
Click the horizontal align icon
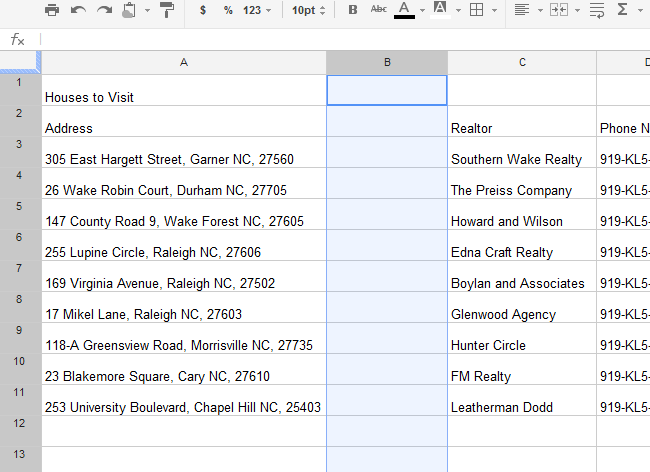[521, 10]
